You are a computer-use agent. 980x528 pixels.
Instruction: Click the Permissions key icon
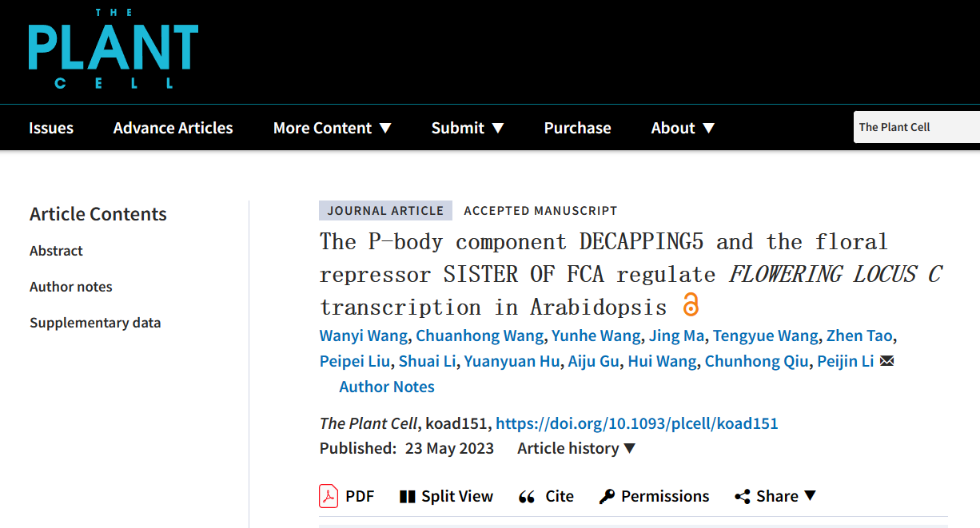click(x=607, y=497)
